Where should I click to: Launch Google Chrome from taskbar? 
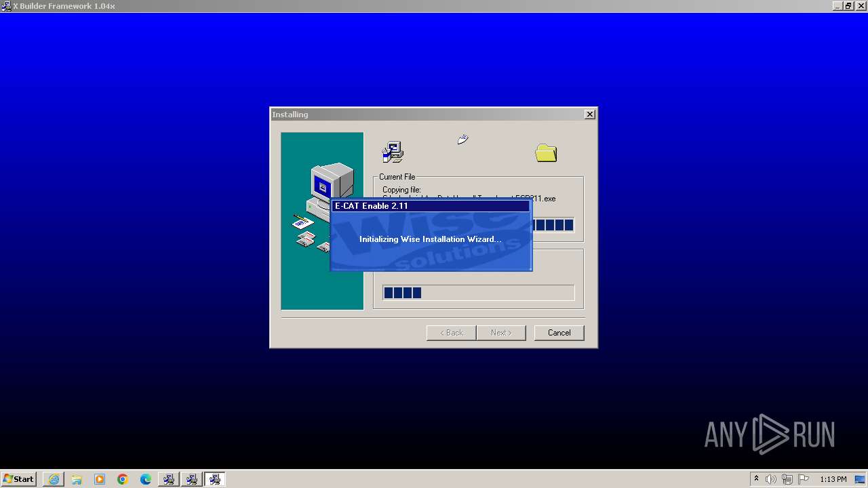click(123, 479)
